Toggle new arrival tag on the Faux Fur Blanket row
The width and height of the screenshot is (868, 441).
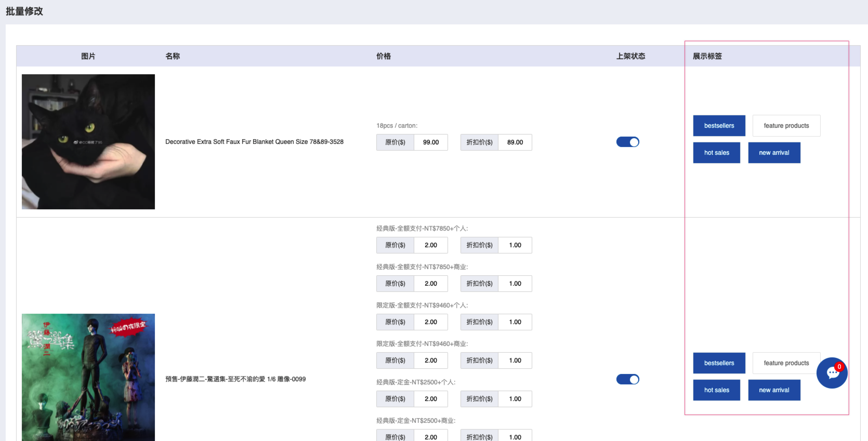click(x=774, y=152)
